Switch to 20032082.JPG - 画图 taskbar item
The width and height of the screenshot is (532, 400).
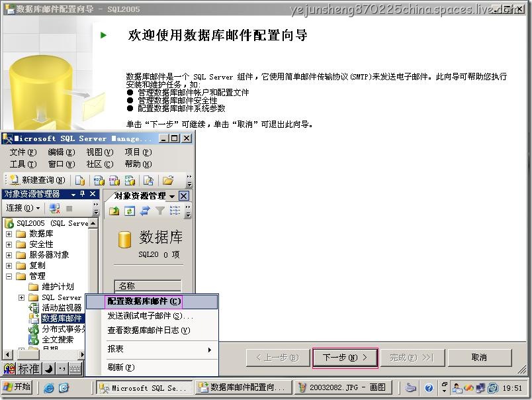coord(343,387)
